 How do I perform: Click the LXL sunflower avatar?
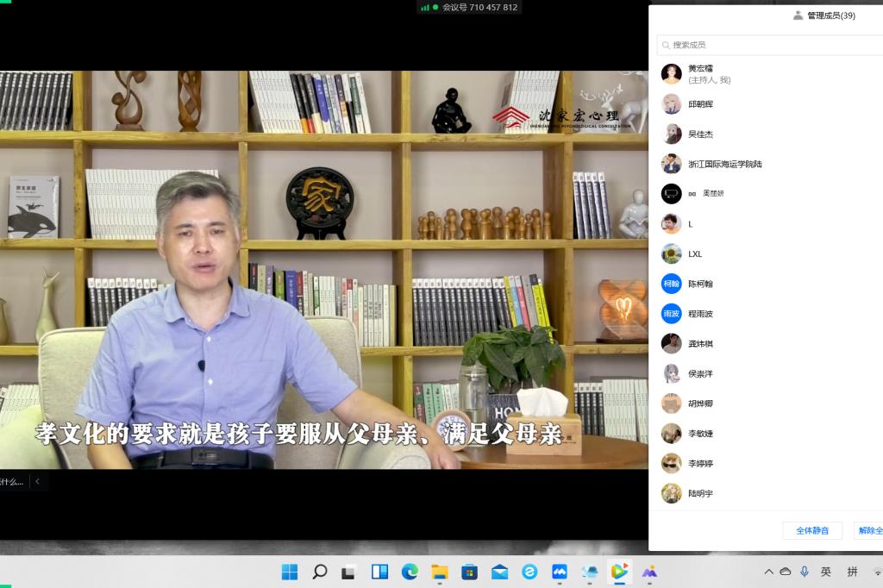click(x=671, y=253)
